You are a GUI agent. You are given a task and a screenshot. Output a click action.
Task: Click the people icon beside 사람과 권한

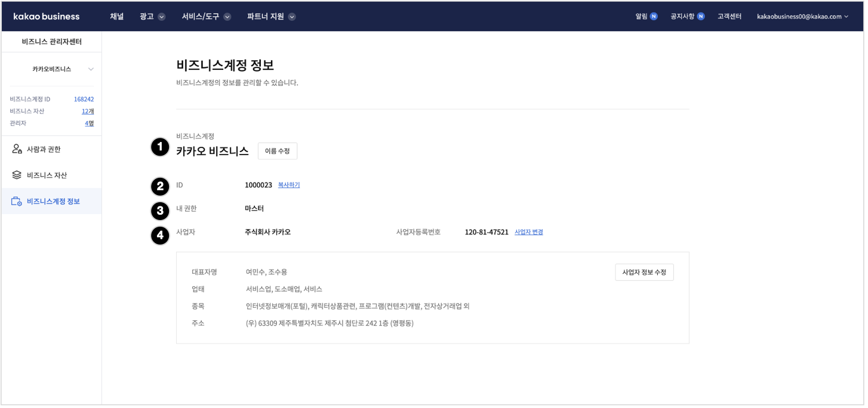pyautogui.click(x=17, y=149)
